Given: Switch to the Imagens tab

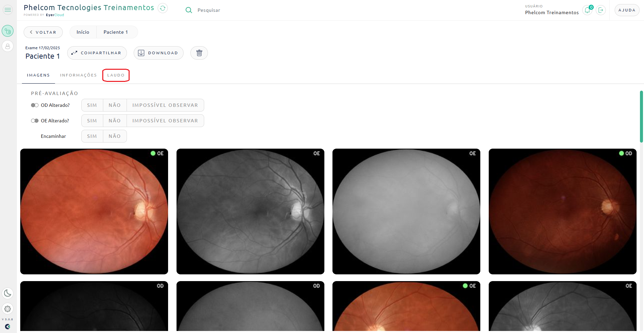Looking at the screenshot, I should [38, 75].
